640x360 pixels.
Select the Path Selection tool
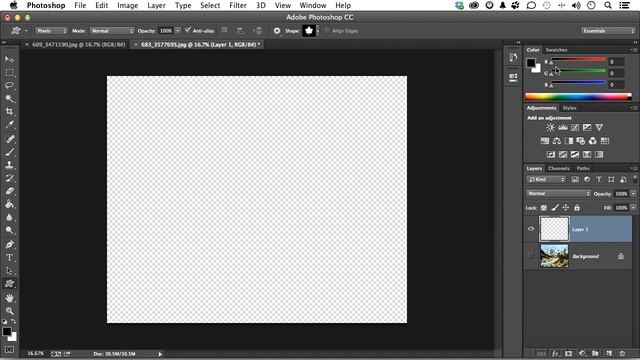pos(9,271)
